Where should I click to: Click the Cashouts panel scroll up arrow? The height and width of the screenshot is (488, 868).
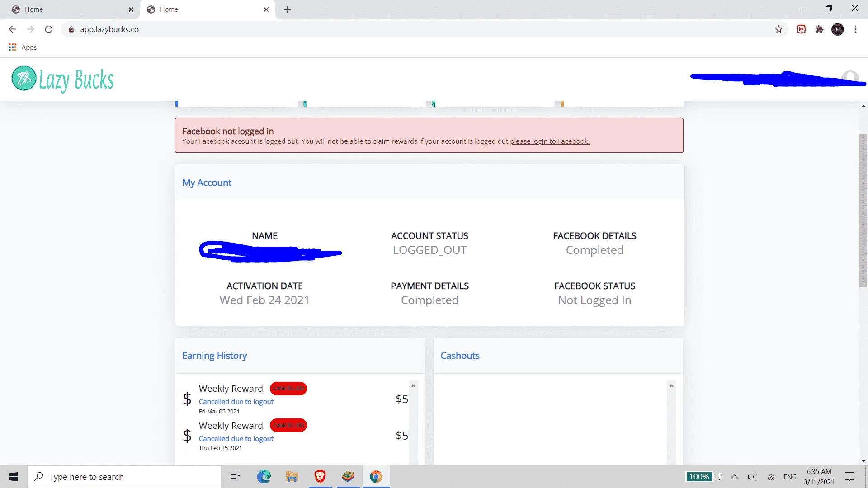671,385
